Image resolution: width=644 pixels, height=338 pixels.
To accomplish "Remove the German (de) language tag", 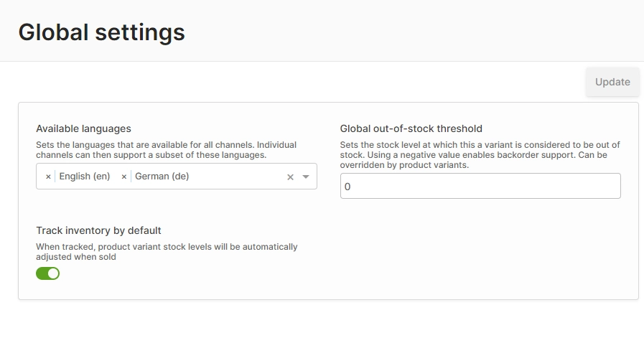I will (124, 177).
